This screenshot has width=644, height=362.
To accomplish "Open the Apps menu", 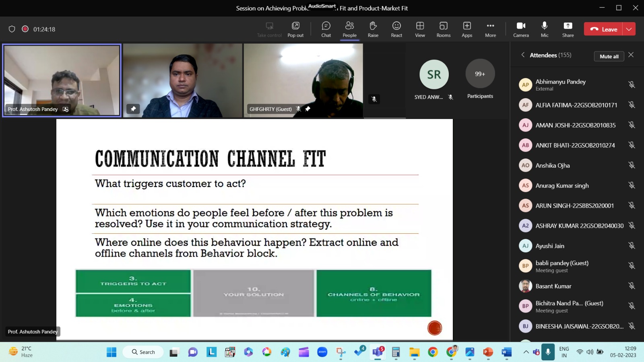I will [x=467, y=29].
